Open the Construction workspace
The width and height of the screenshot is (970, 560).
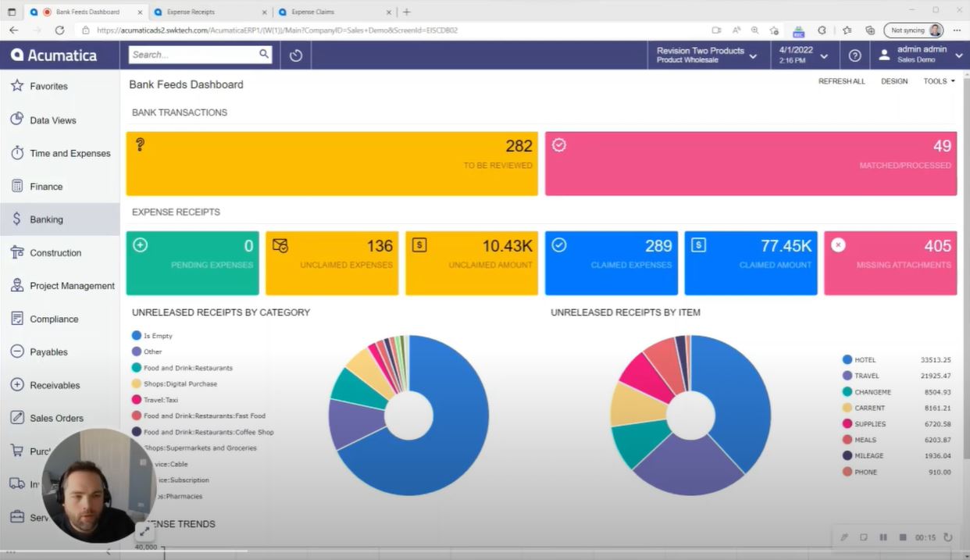tap(60, 253)
